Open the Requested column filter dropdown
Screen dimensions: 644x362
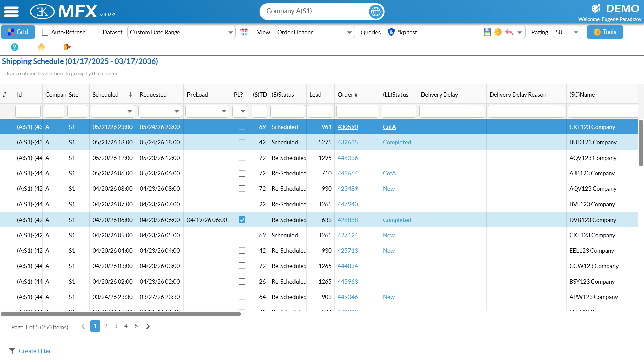[176, 111]
